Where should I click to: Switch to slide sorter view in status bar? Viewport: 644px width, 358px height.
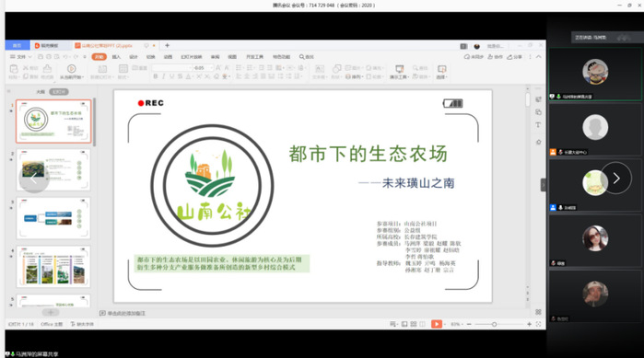(414, 324)
